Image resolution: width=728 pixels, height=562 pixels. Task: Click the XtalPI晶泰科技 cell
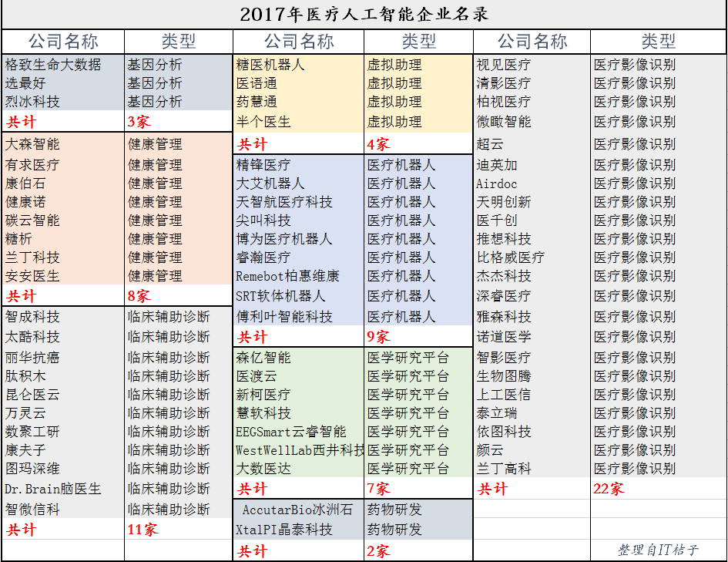[x=284, y=530]
